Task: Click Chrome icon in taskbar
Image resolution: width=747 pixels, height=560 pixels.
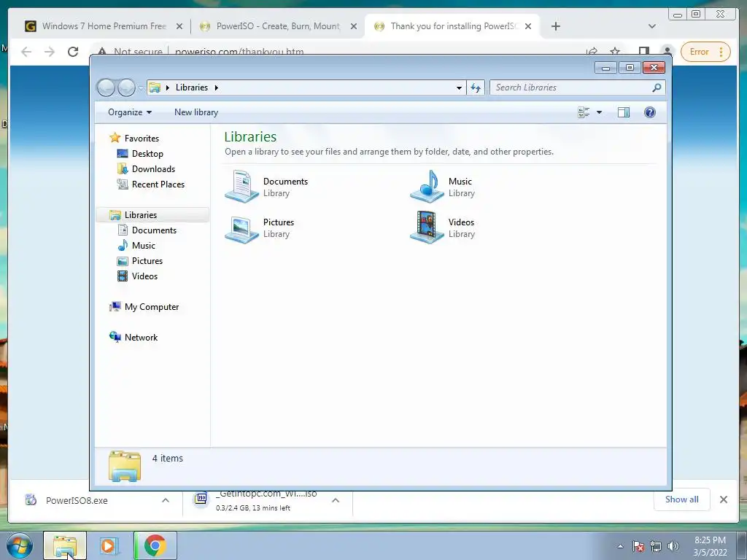Action: (x=155, y=545)
